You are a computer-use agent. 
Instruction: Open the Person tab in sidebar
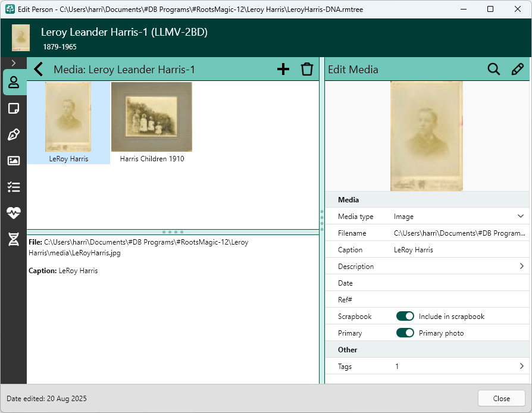tap(14, 82)
